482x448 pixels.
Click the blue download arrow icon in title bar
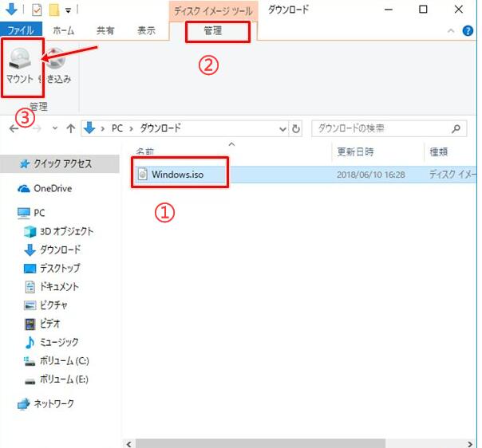click(11, 10)
